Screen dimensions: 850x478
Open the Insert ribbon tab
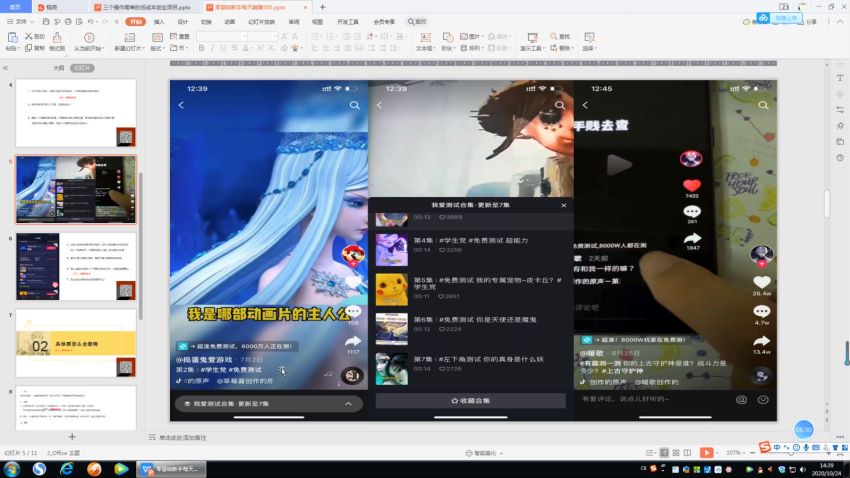coord(159,22)
